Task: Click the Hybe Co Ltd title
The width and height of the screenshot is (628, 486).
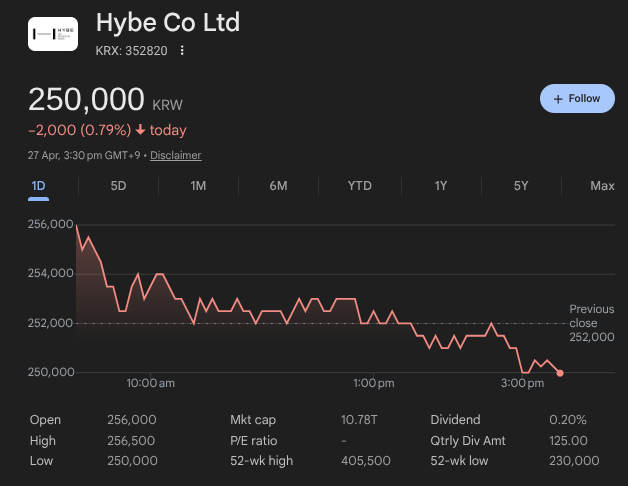Action: tap(168, 22)
